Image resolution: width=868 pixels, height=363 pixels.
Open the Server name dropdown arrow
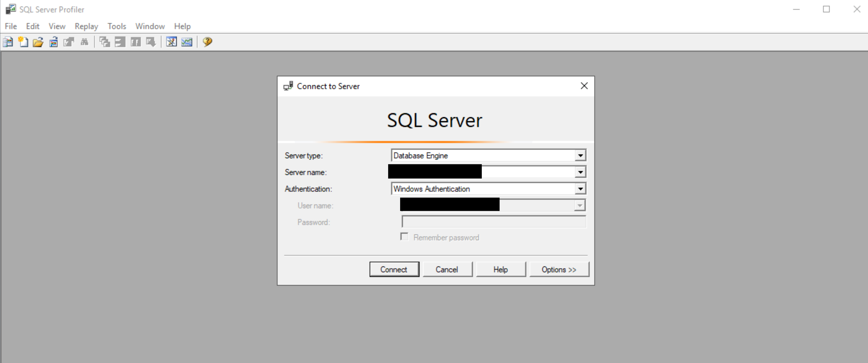[580, 172]
